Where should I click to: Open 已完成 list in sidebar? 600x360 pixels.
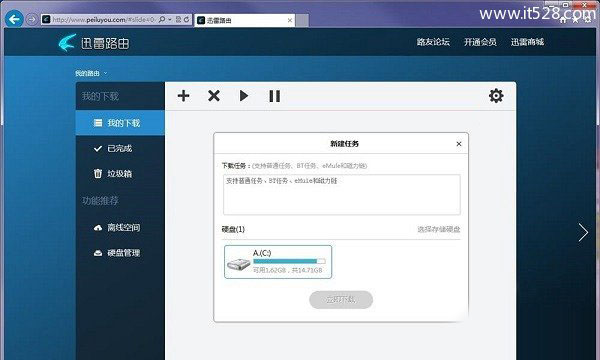(x=120, y=148)
